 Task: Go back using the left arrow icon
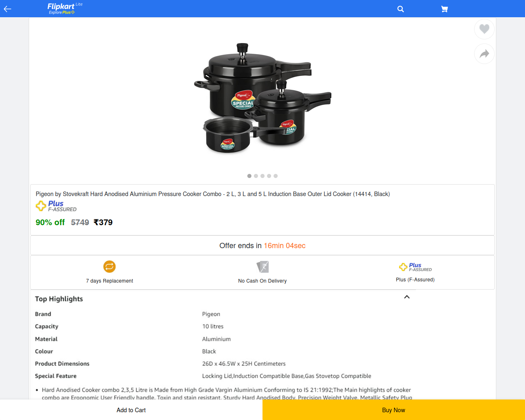pos(7,9)
